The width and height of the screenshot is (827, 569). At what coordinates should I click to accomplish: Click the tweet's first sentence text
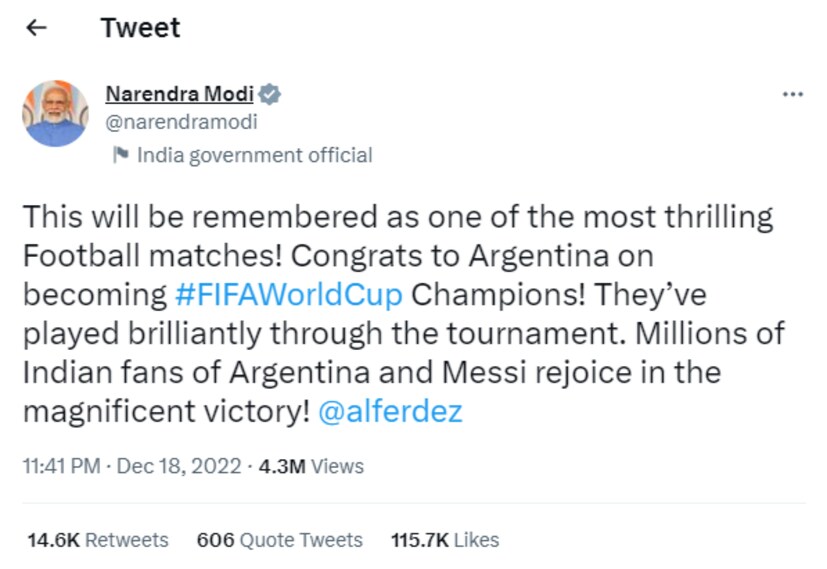pos(398,217)
